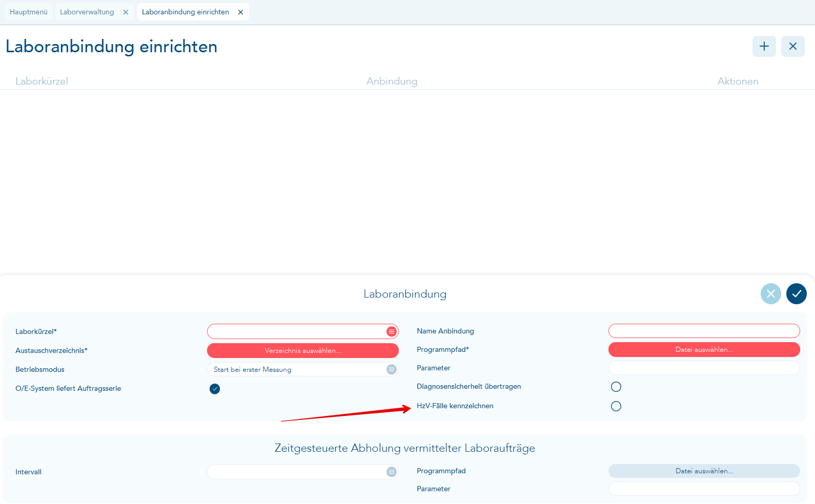This screenshot has width=815, height=504.
Task: Click Datei auswählen in Zeitgesteuerte Abholung section
Action: coord(704,471)
